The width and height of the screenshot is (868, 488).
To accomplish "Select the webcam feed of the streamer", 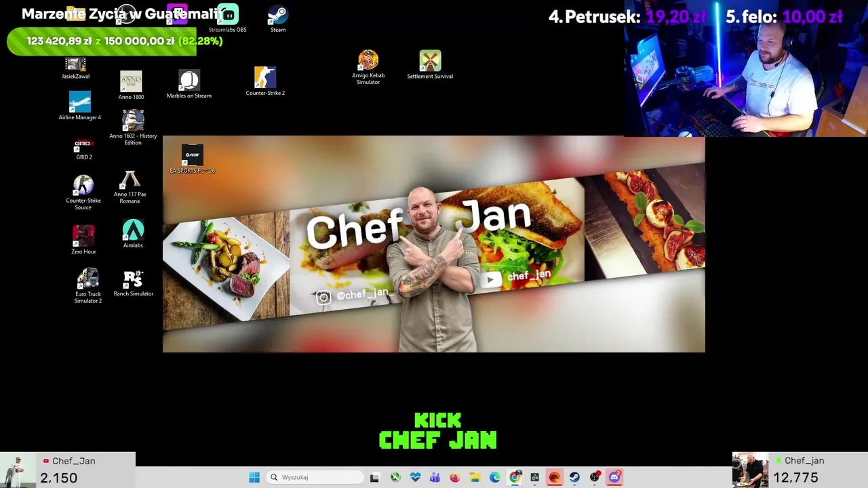I will click(x=746, y=68).
